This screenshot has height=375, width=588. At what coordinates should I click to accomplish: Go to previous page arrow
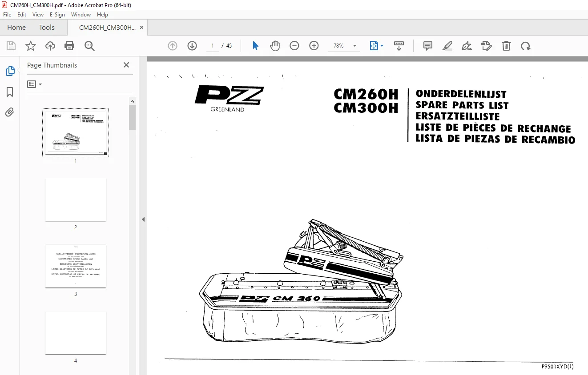click(x=173, y=46)
